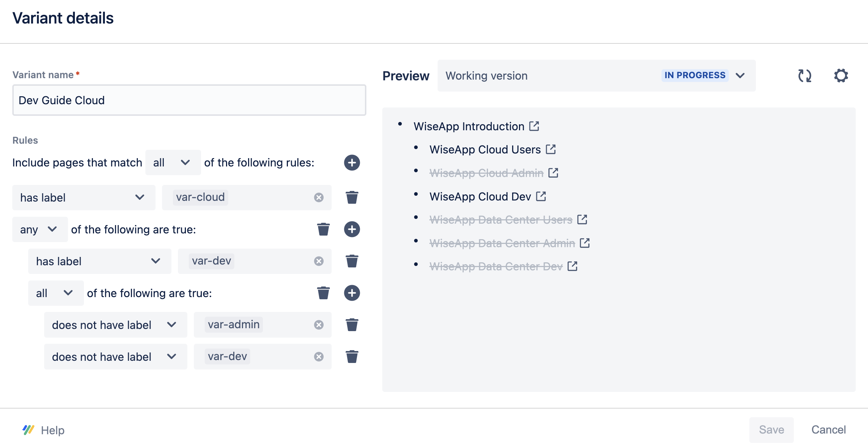Open the Help link
The image size is (868, 448).
coord(52,430)
